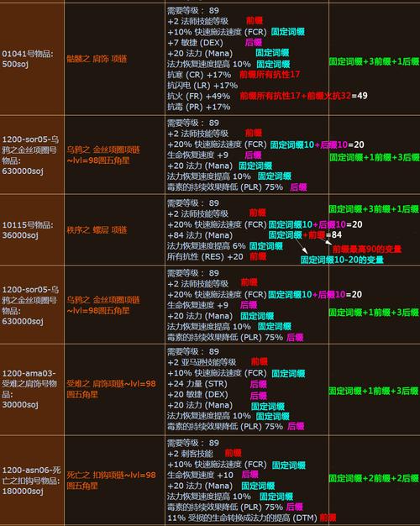Image resolution: width=420 pixels, height=526 pixels.
Task: Click the line "+2 刺客技能"
Action: tap(190, 454)
